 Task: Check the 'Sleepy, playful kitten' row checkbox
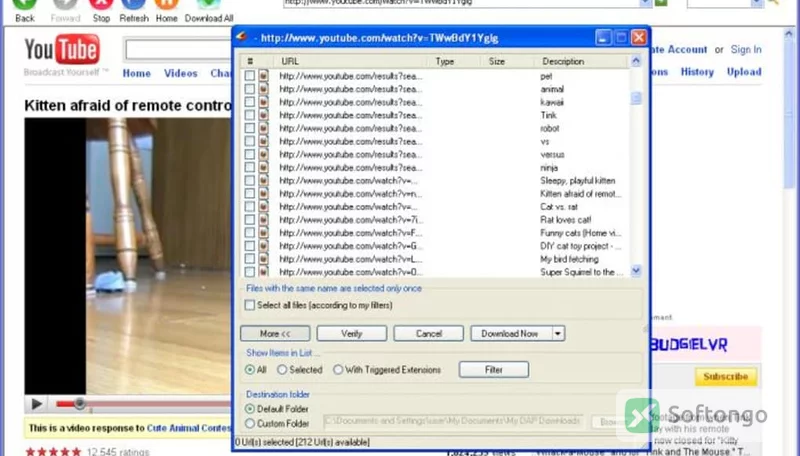[249, 181]
